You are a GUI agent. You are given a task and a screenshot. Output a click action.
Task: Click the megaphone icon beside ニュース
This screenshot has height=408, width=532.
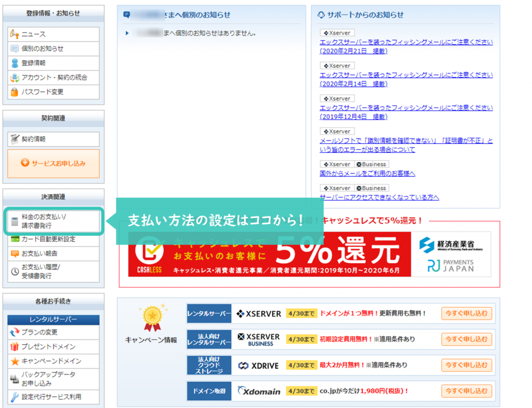(x=15, y=34)
